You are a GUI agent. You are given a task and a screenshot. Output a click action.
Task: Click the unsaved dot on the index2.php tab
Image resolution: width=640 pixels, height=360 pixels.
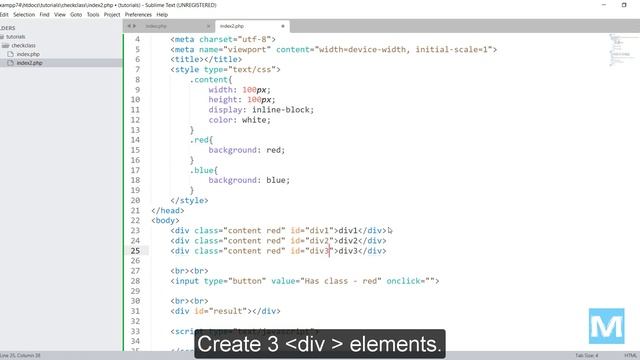[283, 26]
